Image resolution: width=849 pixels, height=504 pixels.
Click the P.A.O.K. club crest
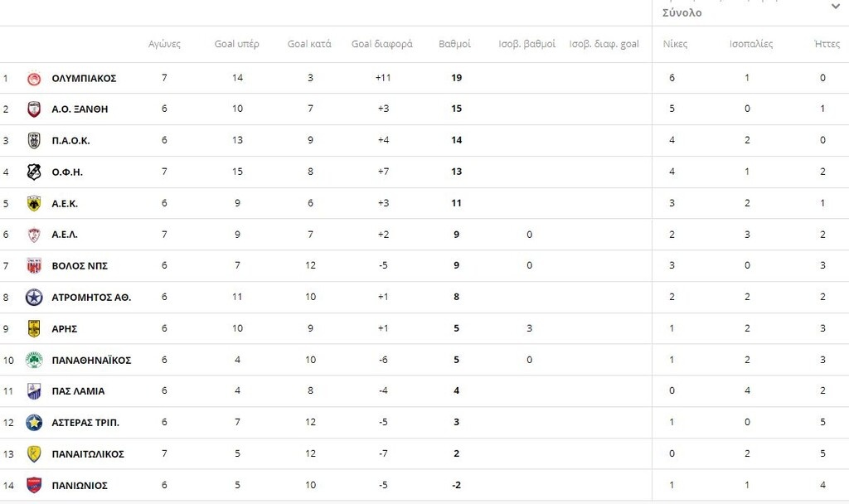pos(34,141)
